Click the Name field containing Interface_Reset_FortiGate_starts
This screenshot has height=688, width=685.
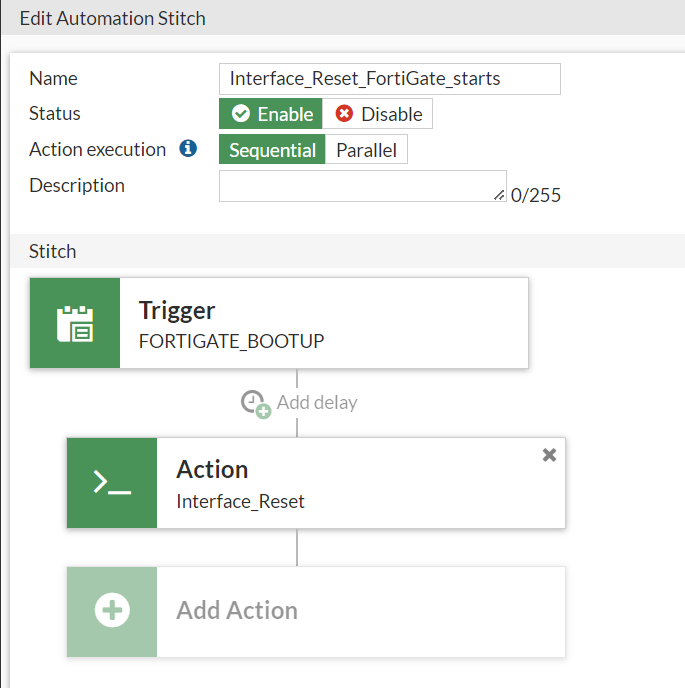pos(389,78)
